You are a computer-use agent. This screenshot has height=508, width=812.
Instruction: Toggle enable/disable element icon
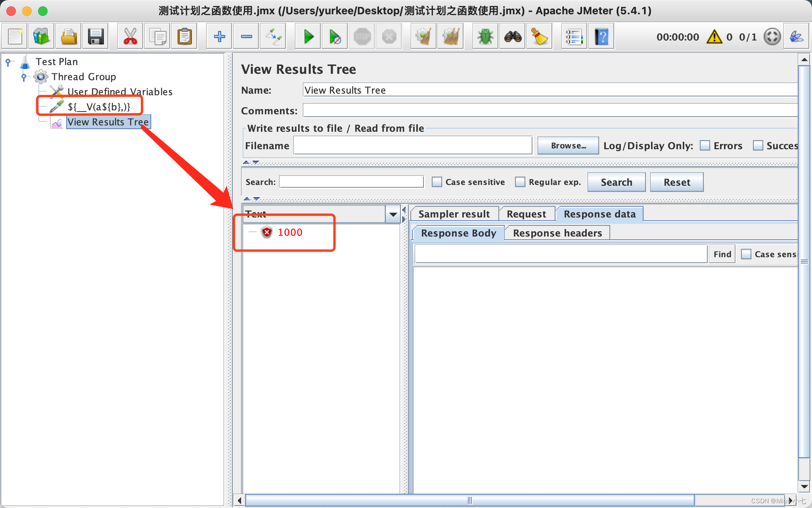(273, 37)
